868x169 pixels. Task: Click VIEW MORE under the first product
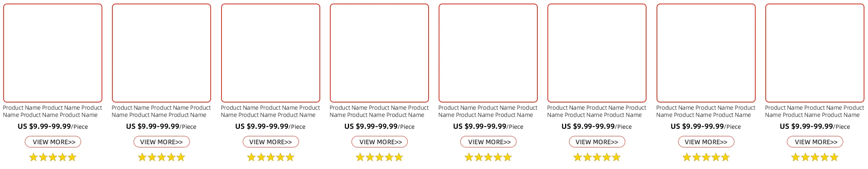coord(53,142)
